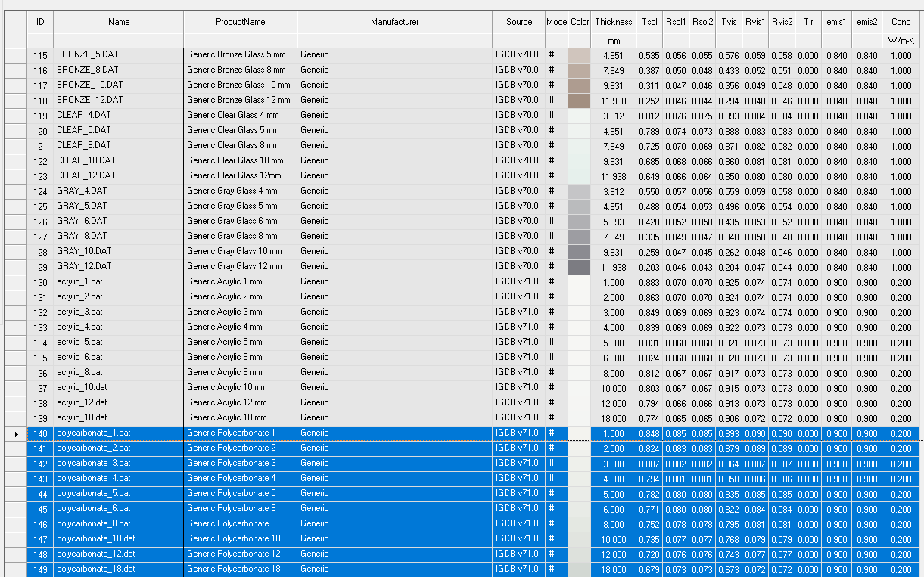Select color swatch of GRAY_12.DAT row
This screenshot has width=924, height=577.
point(580,267)
